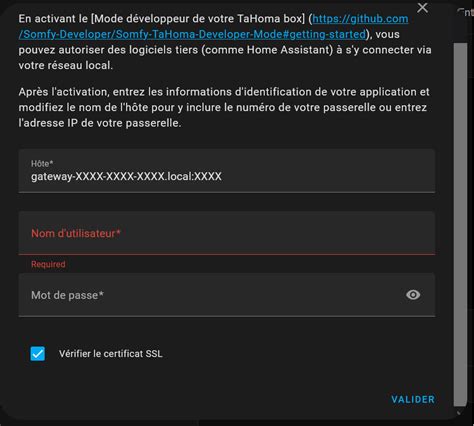The width and height of the screenshot is (474, 426).
Task: Click the dialog's vertical scrollbar thumb
Action: click(x=460, y=223)
